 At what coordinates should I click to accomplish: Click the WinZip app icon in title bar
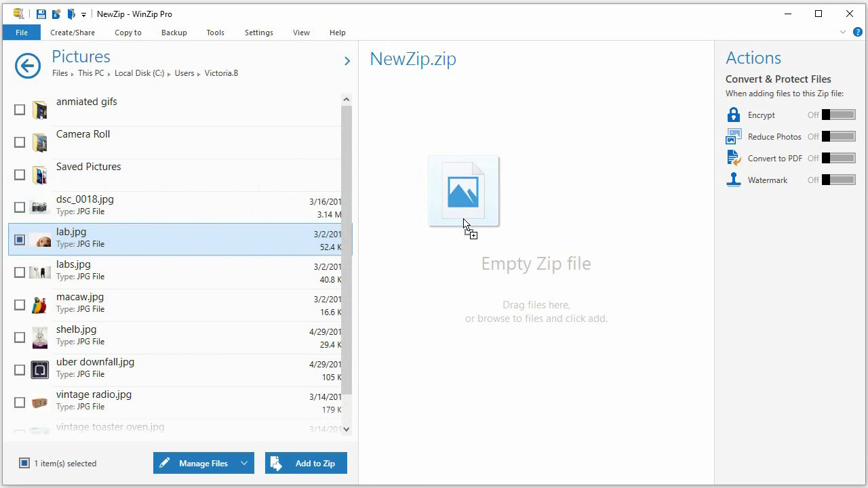pos(19,14)
